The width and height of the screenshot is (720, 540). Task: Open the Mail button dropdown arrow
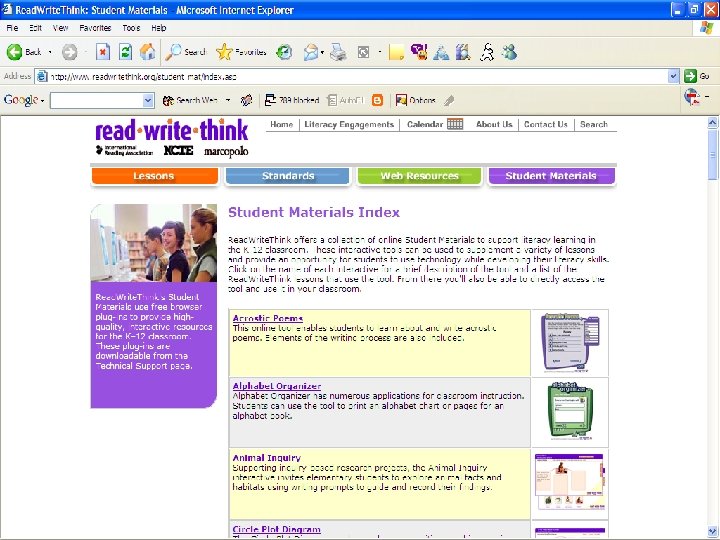pyautogui.click(x=322, y=52)
